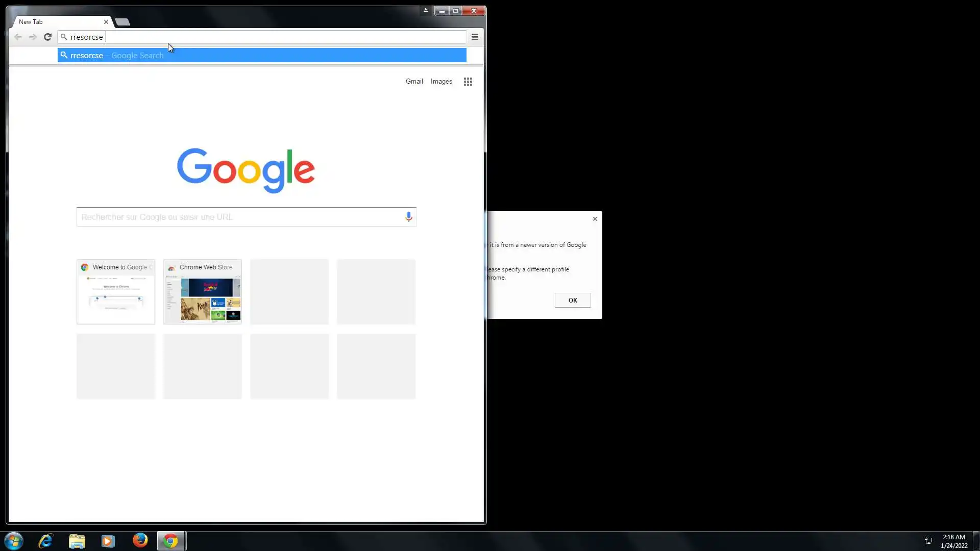Close the New Tab tab

106,22
